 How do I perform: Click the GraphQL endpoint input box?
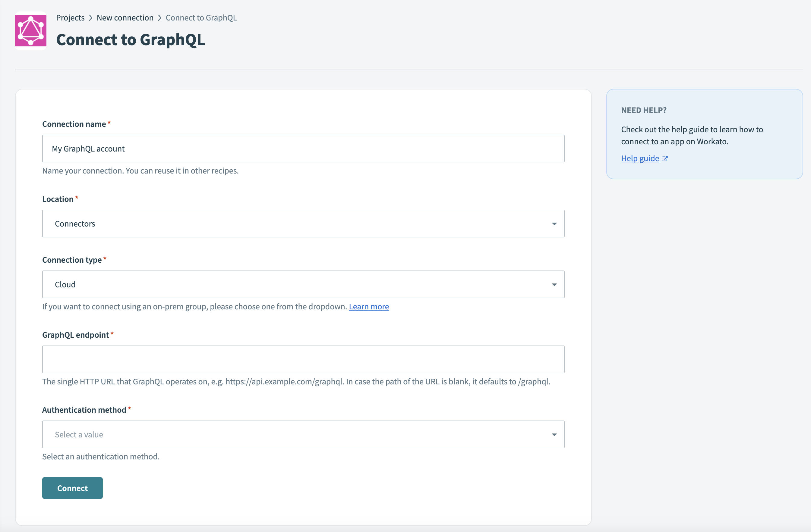[x=303, y=359]
